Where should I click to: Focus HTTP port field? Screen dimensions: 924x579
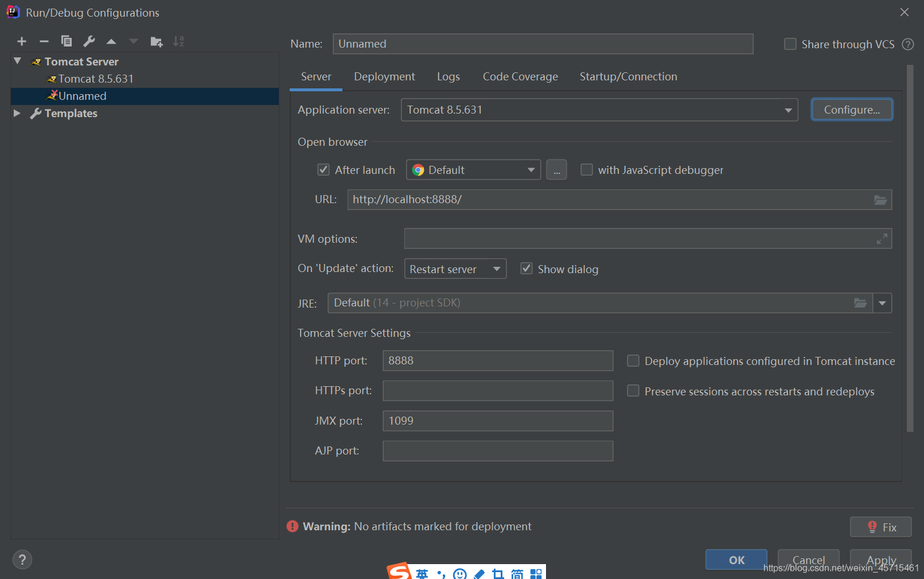[498, 360]
